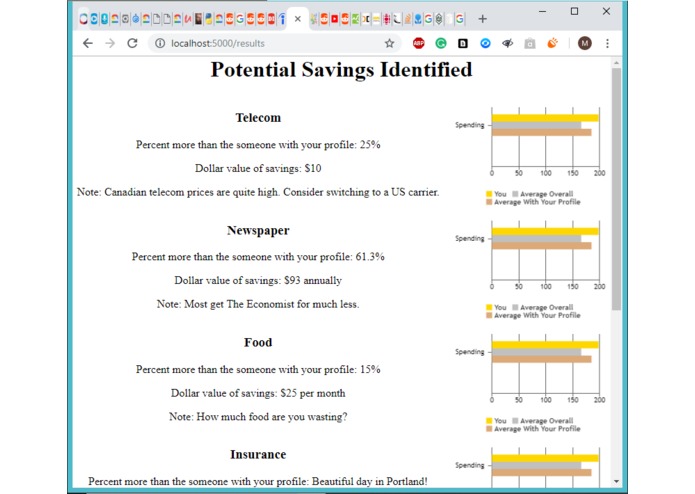This screenshot has width=695, height=494.
Task: Switch to the green chart favicon tab
Action: [355, 19]
